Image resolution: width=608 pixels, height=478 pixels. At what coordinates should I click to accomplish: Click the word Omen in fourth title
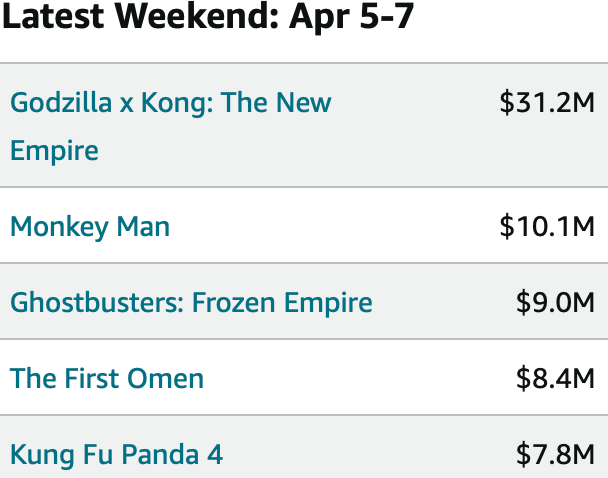[x=165, y=378]
